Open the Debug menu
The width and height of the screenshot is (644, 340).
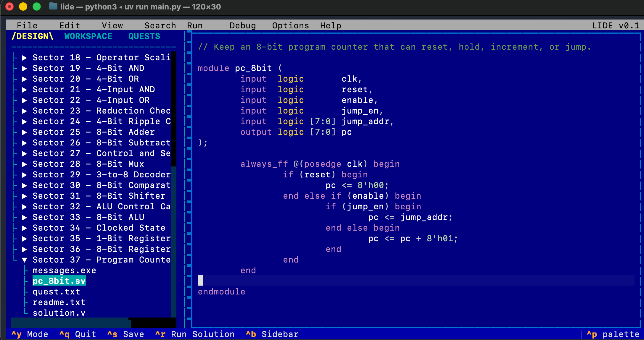(242, 25)
